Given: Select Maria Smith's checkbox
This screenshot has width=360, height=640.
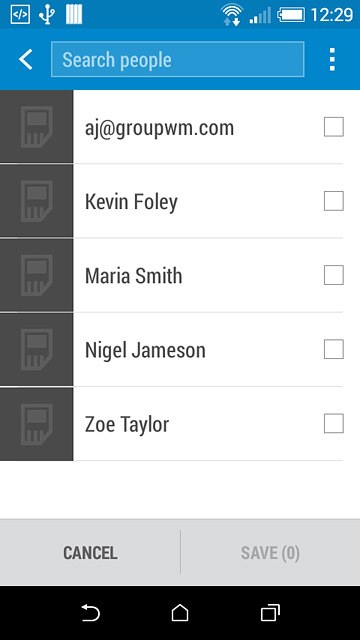Looking at the screenshot, I should [x=333, y=276].
